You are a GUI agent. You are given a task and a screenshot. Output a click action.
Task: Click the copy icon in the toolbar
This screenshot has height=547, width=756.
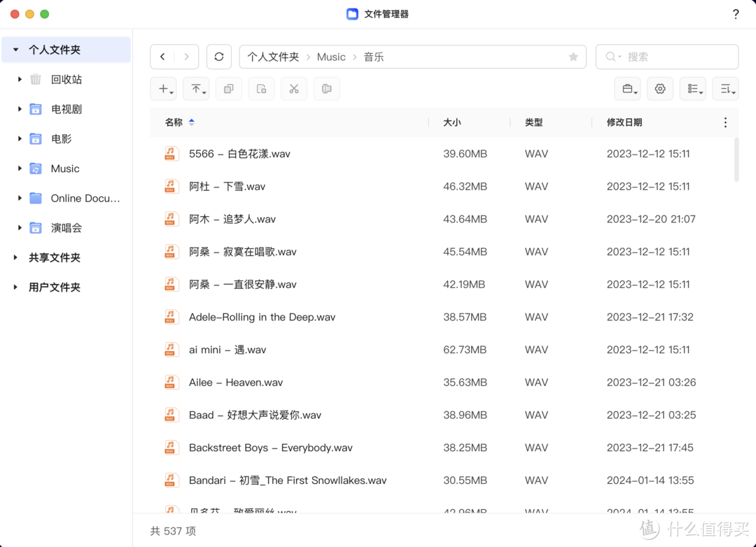(x=228, y=89)
